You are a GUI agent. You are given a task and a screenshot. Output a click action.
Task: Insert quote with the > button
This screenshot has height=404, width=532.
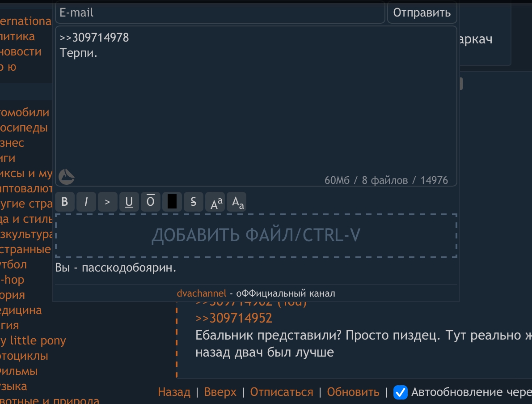pyautogui.click(x=108, y=202)
